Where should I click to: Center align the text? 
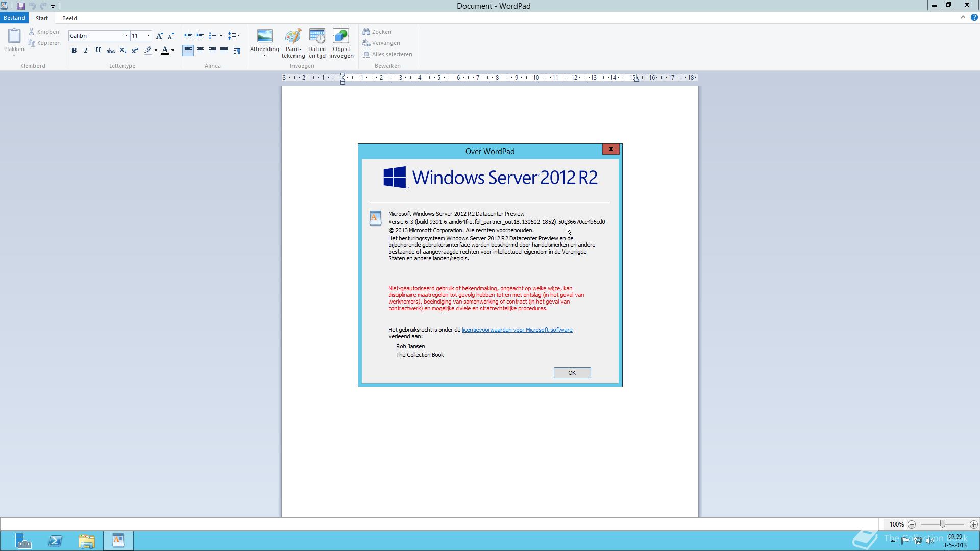pyautogui.click(x=200, y=51)
